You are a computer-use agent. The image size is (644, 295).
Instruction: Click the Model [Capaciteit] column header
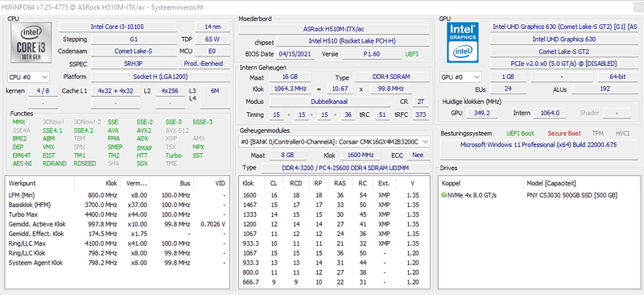581,183
